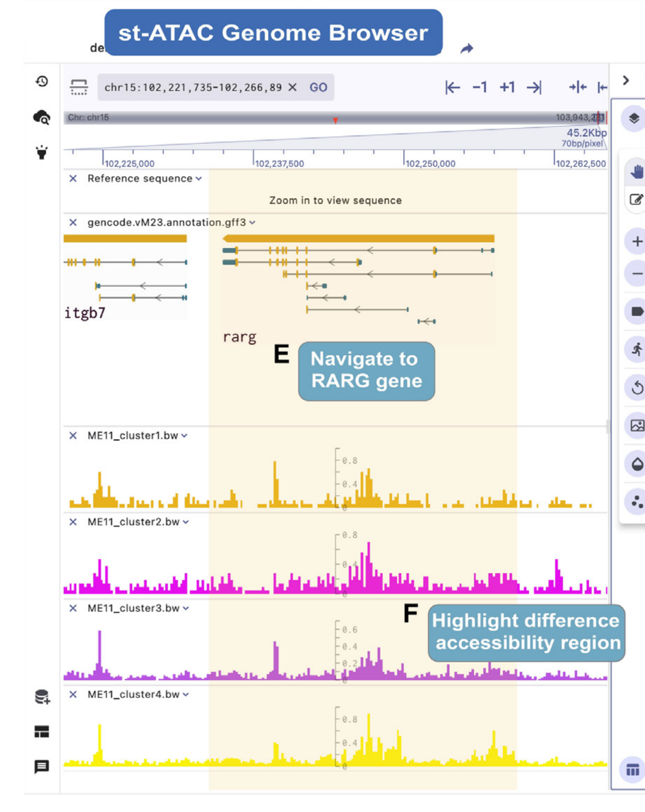Image resolution: width=645 pixels, height=812 pixels.
Task: Click the history clock icon in left sidebar
Action: pyautogui.click(x=42, y=81)
